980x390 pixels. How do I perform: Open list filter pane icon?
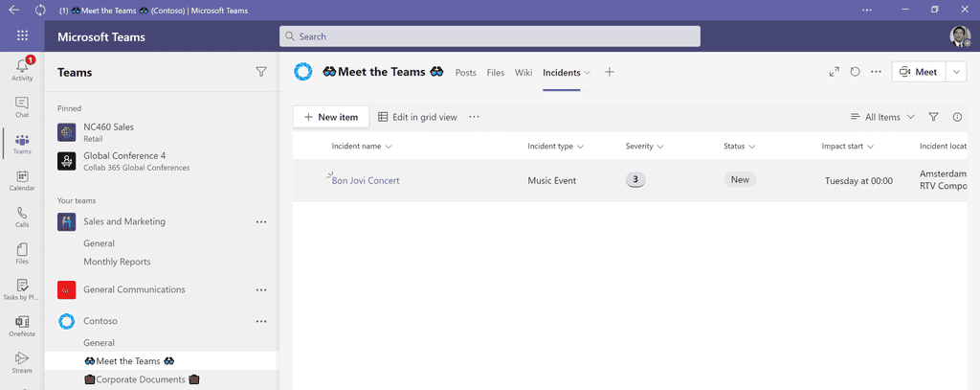click(934, 117)
